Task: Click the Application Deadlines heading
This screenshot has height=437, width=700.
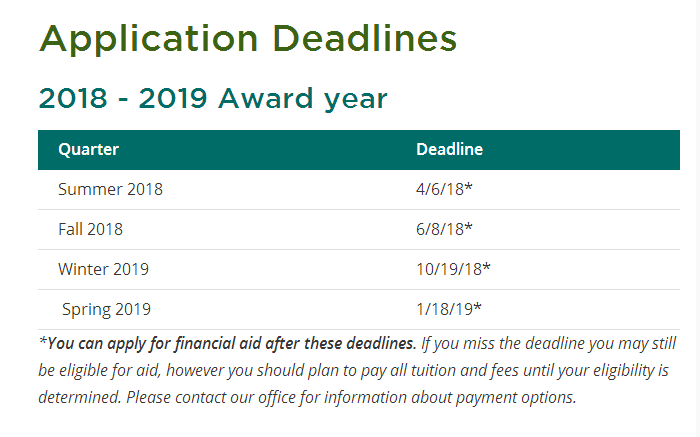Action: pos(248,40)
